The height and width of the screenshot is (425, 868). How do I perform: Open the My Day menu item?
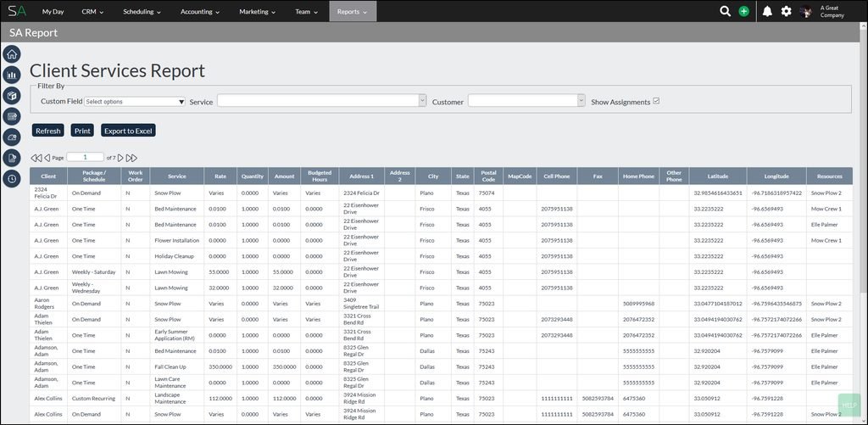pyautogui.click(x=53, y=11)
